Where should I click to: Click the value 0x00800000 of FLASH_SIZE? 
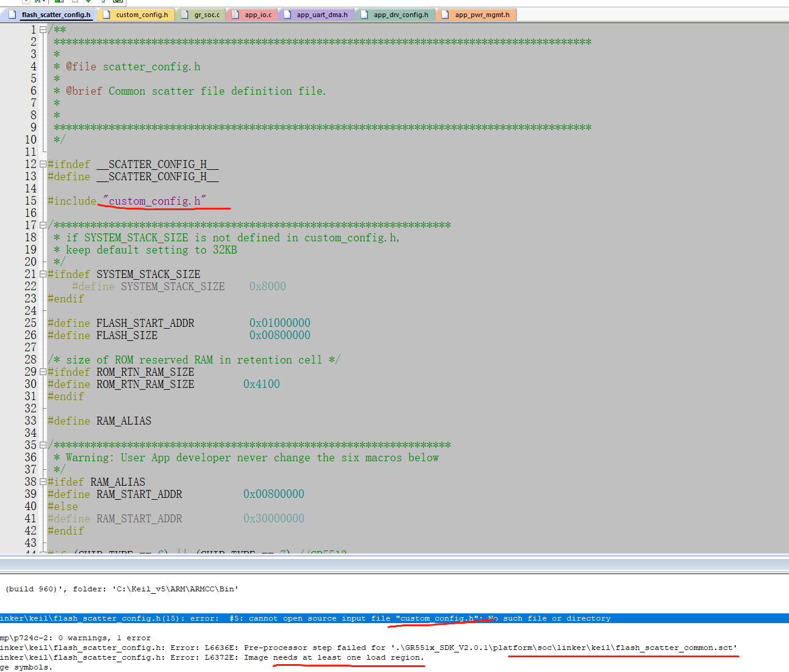click(280, 335)
